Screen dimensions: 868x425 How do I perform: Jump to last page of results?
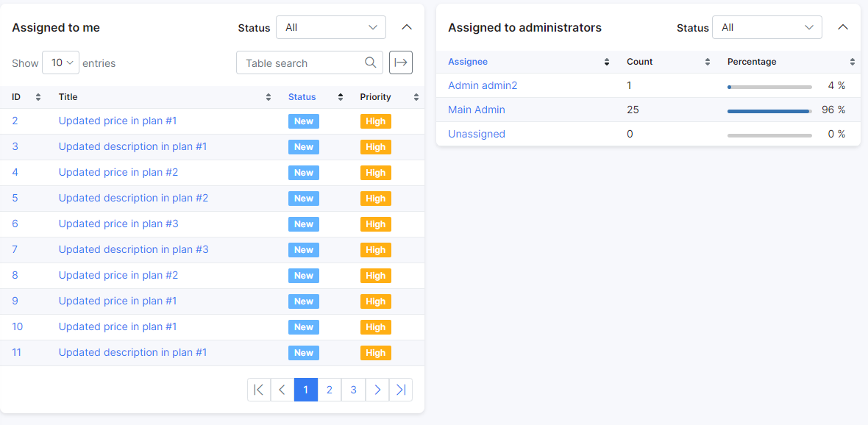(x=401, y=390)
